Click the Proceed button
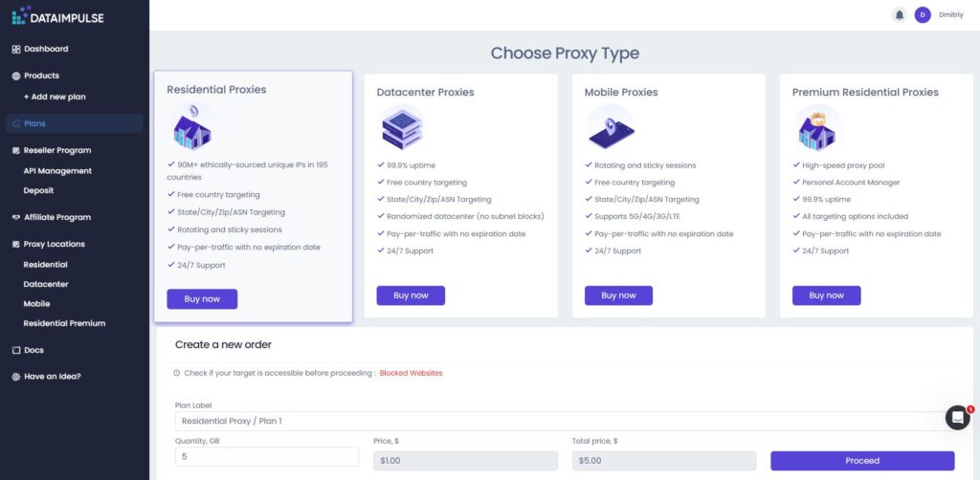980x480 pixels. point(862,461)
